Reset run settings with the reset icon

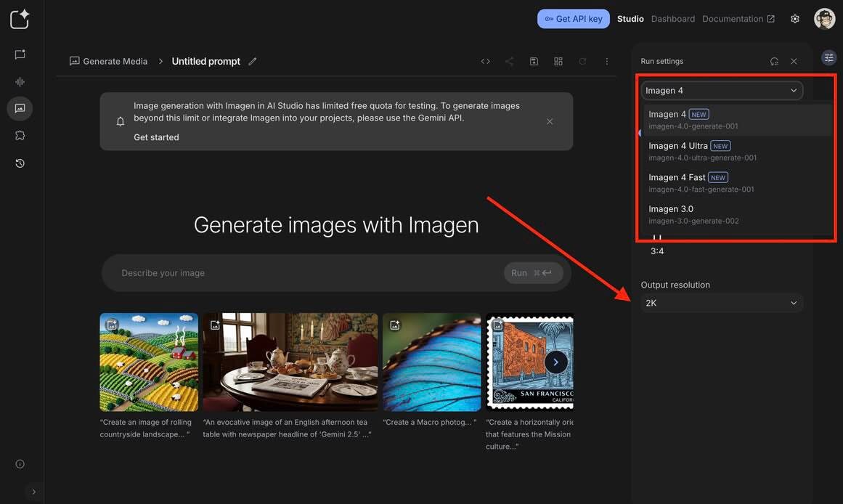pos(774,61)
